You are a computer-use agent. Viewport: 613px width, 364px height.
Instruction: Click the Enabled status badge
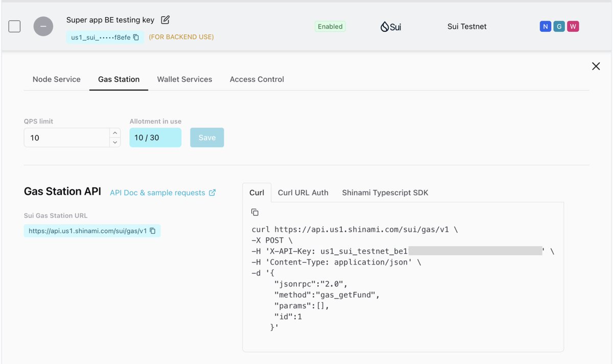coord(330,27)
